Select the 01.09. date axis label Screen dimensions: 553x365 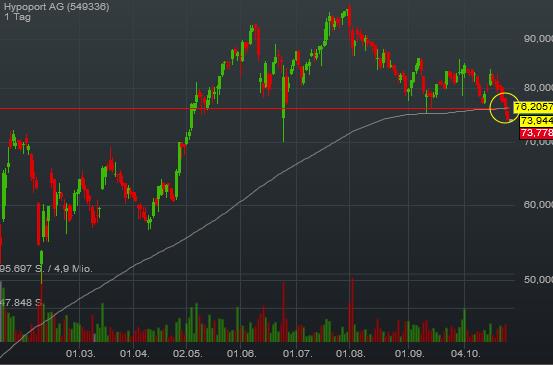[409, 354]
